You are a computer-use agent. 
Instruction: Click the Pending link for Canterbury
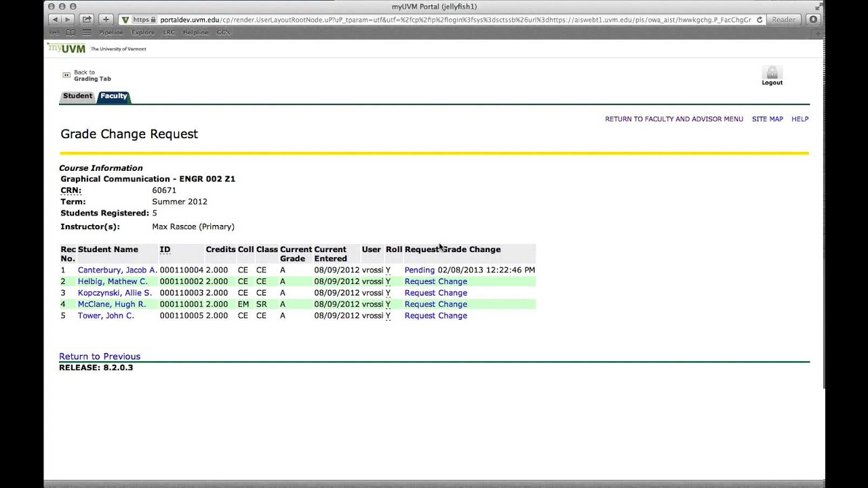[x=420, y=270]
